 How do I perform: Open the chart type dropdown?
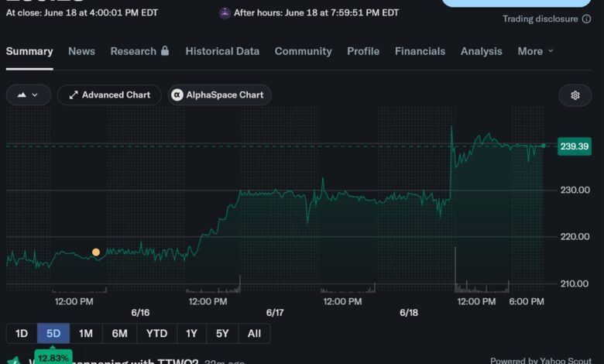coord(29,94)
